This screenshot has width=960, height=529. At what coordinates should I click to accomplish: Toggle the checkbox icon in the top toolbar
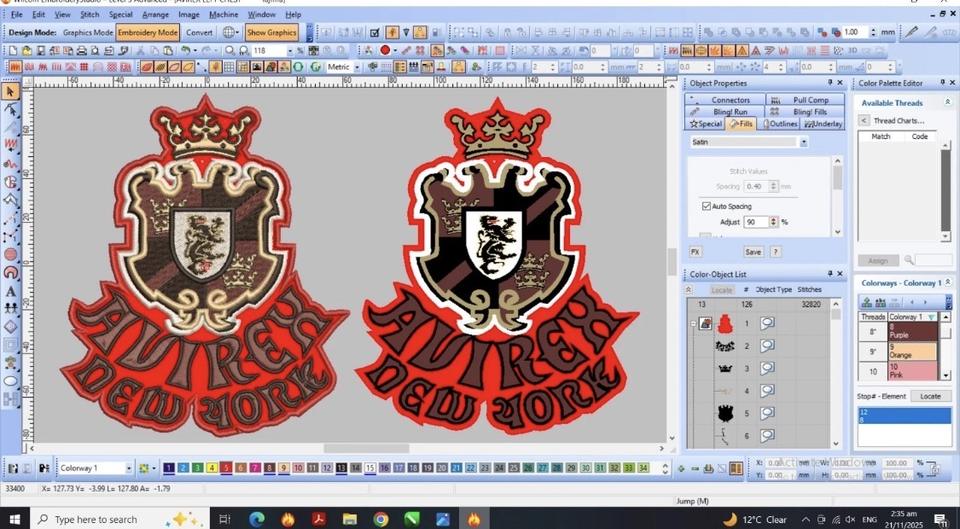[x=375, y=32]
